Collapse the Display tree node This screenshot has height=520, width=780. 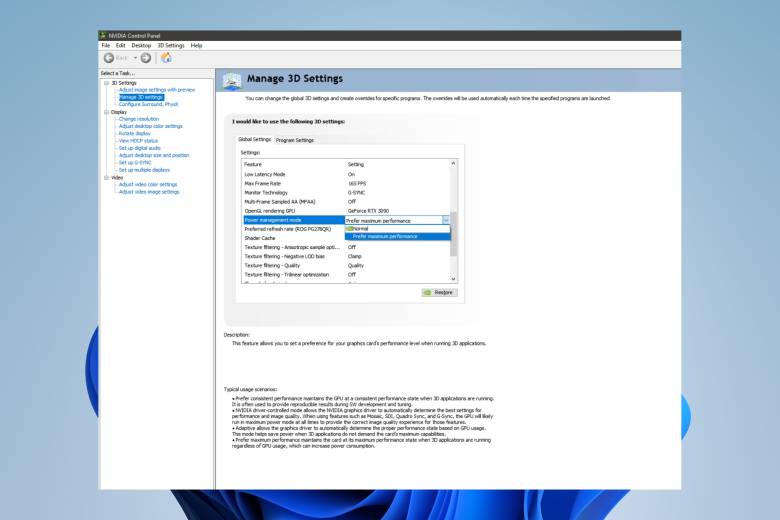click(x=106, y=112)
